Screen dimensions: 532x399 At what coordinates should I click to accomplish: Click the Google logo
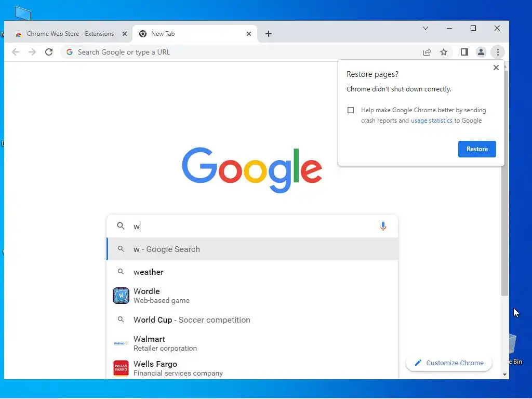tap(252, 169)
